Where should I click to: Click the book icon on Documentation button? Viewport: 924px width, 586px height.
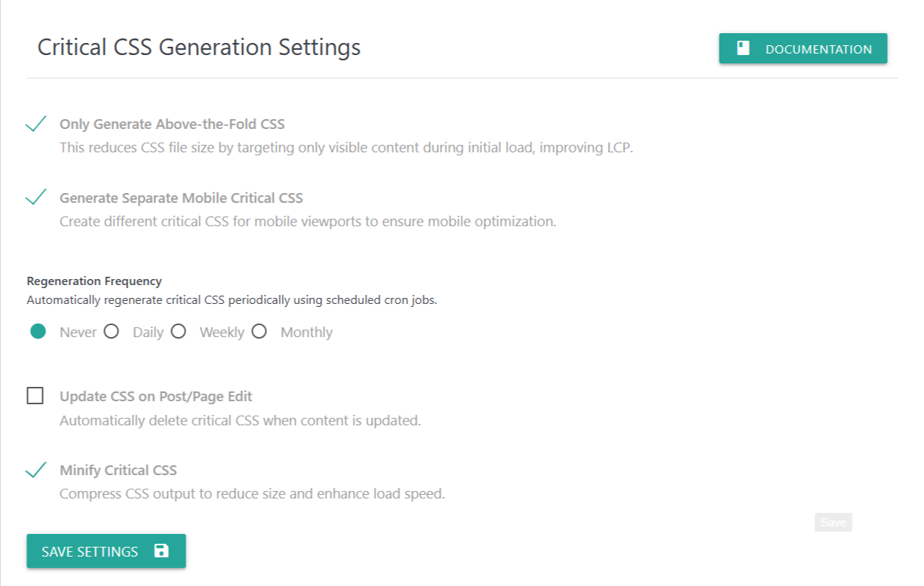click(x=744, y=49)
